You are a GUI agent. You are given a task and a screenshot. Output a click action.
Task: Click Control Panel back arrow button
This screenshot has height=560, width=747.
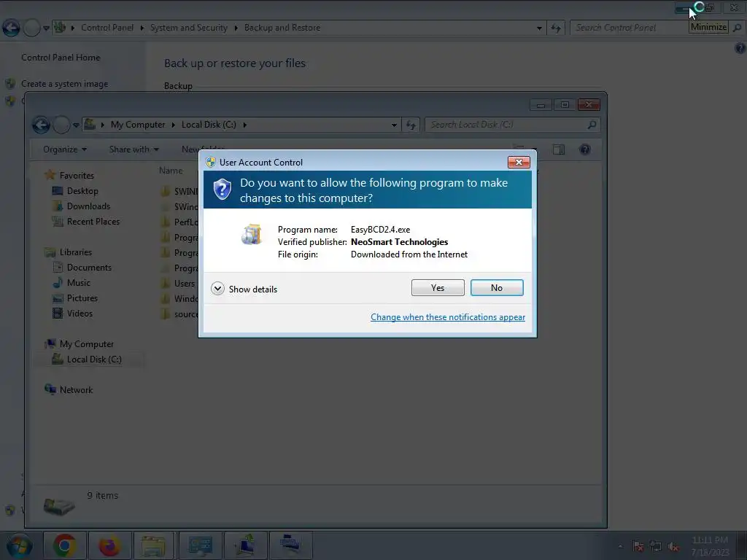tap(11, 28)
